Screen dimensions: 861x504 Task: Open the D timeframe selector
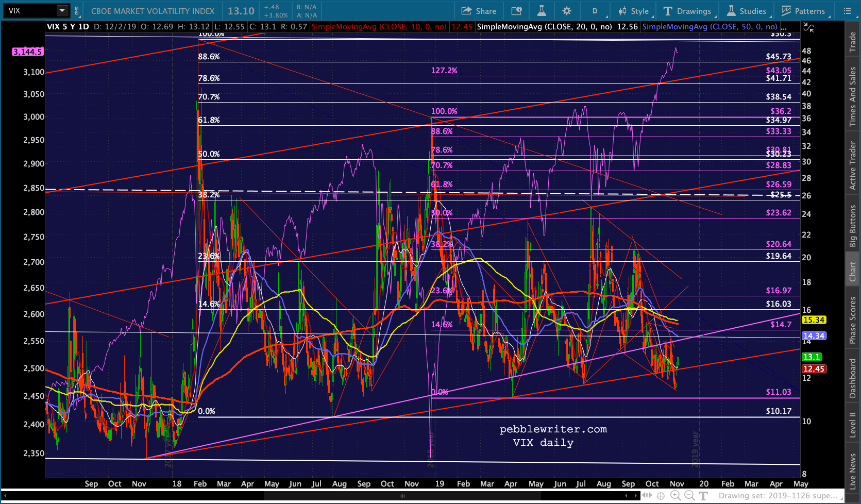pos(595,11)
